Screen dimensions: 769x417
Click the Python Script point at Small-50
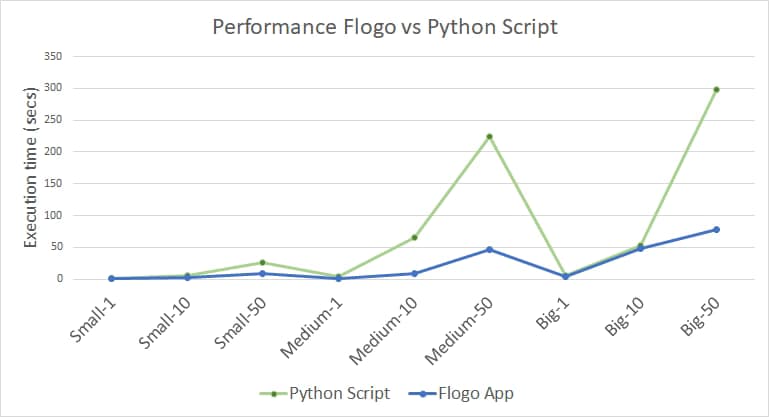pos(262,262)
